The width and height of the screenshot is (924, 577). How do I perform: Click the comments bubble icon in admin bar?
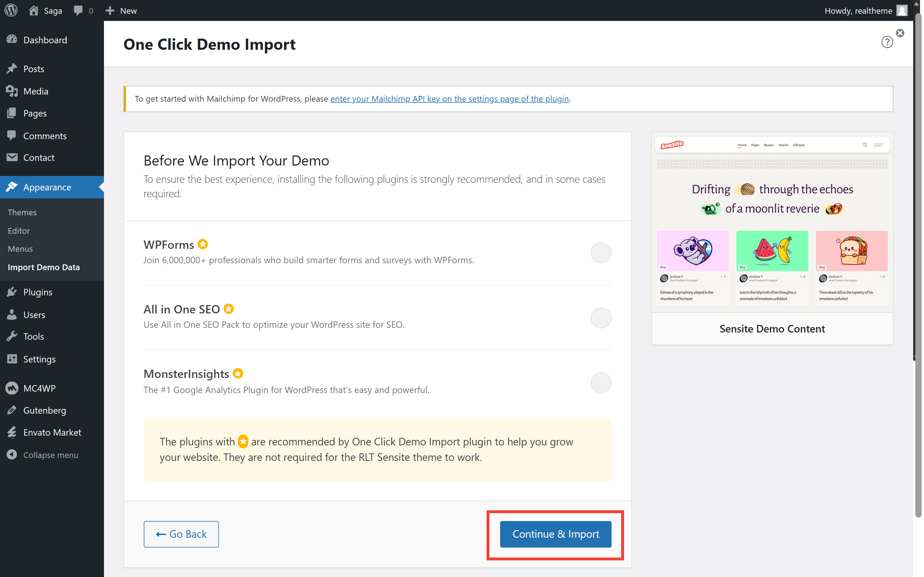pyautogui.click(x=78, y=10)
